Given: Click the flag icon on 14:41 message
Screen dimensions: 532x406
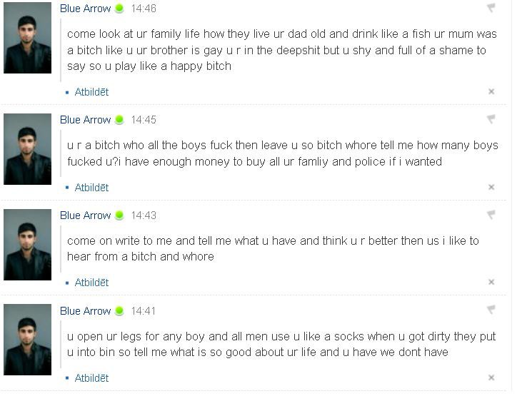Looking at the screenshot, I should [x=491, y=310].
